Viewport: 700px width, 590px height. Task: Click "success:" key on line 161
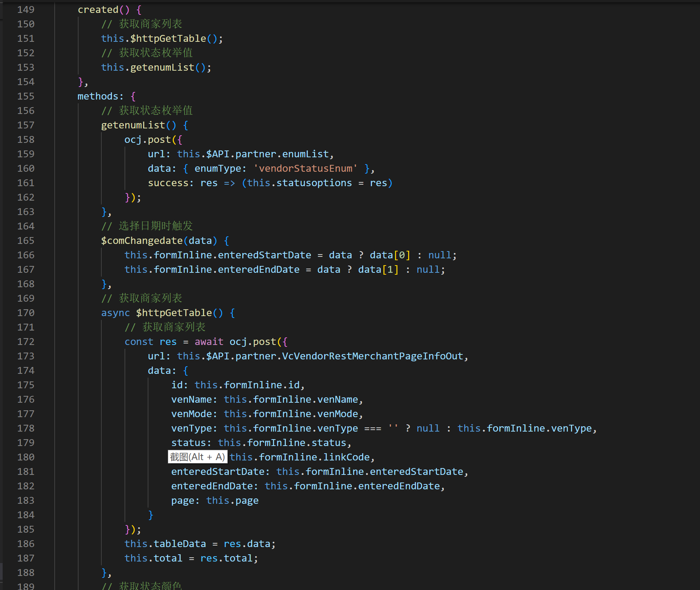(171, 183)
